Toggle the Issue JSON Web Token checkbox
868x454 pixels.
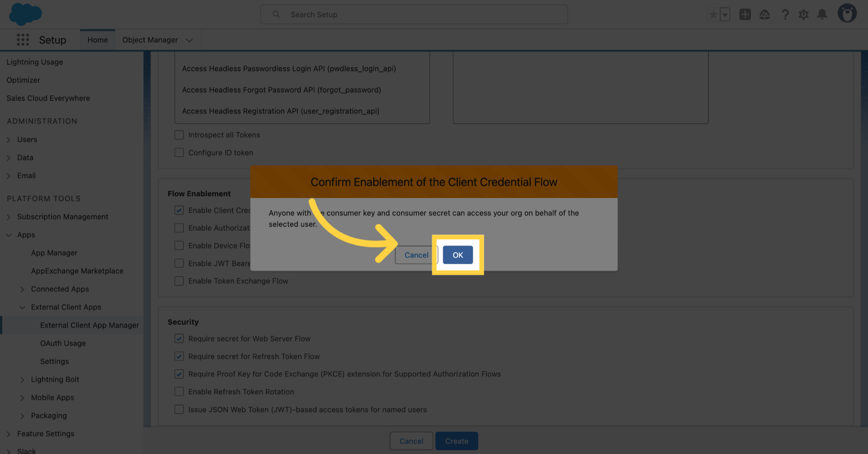coord(179,410)
